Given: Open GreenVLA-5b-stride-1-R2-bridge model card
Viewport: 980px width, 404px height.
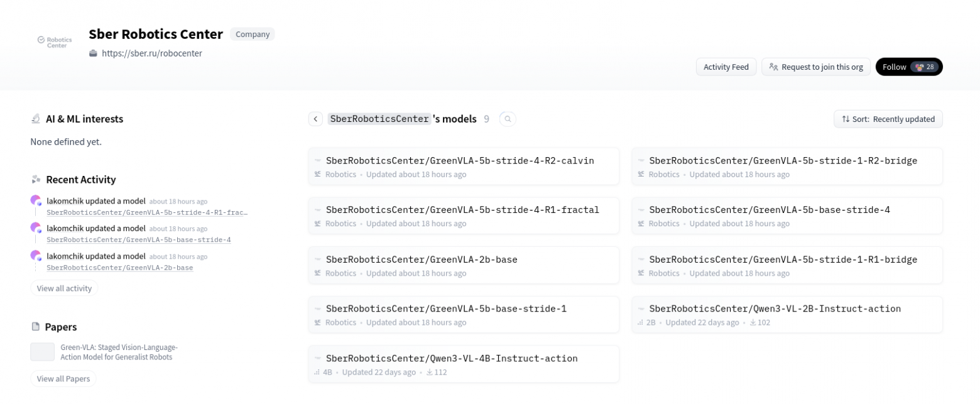Looking at the screenshot, I should click(783, 161).
